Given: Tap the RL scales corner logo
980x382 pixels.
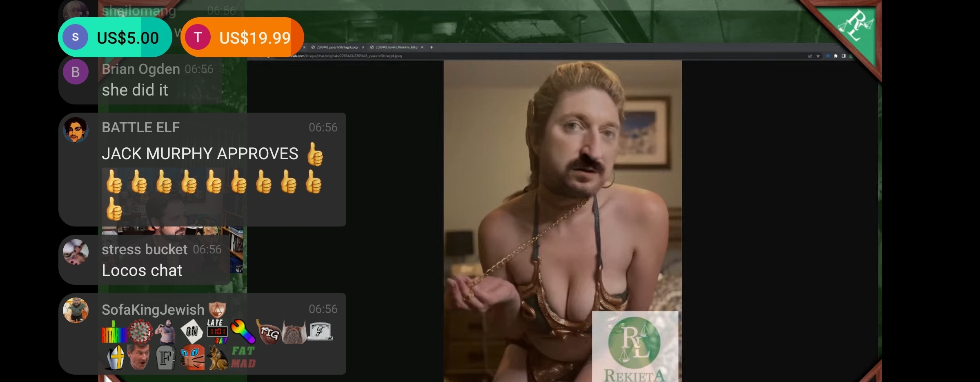Looking at the screenshot, I should tap(855, 25).
